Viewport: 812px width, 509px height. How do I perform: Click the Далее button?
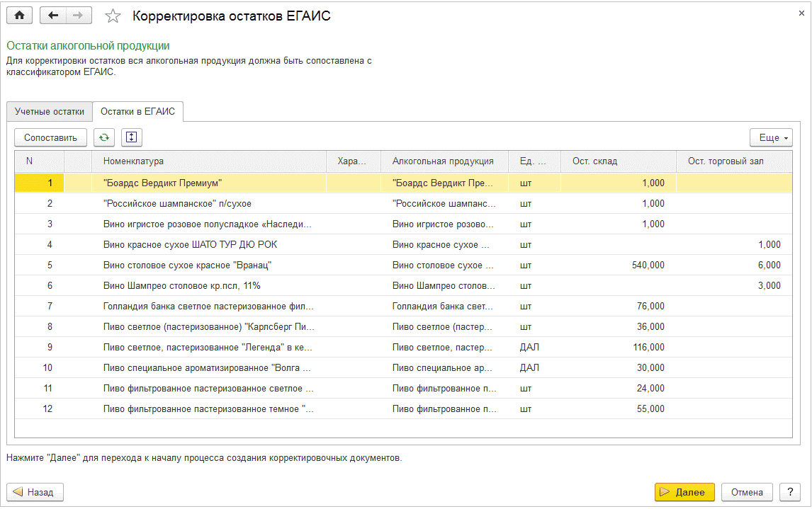coord(684,492)
